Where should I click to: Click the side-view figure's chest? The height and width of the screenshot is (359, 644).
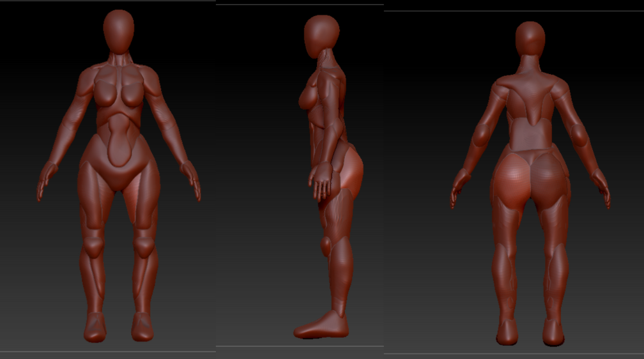(309, 96)
